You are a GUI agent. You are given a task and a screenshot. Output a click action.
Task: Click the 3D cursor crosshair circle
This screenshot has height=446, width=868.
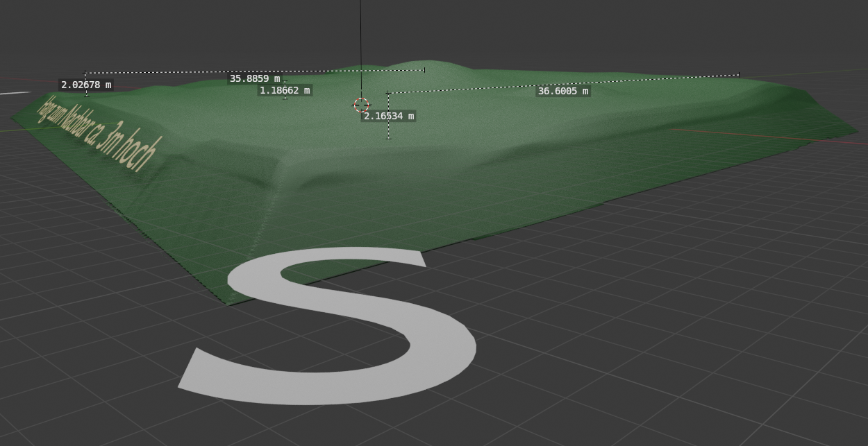361,105
